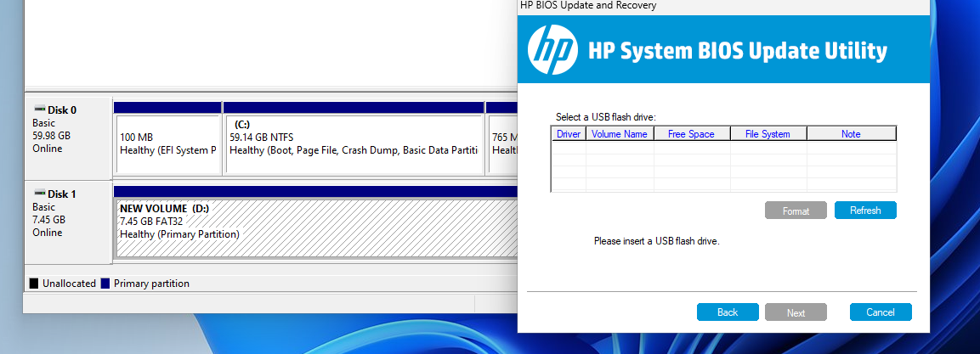Click the 'Unallocated' legend label
Image resolution: width=980 pixels, height=354 pixels.
coord(69,284)
